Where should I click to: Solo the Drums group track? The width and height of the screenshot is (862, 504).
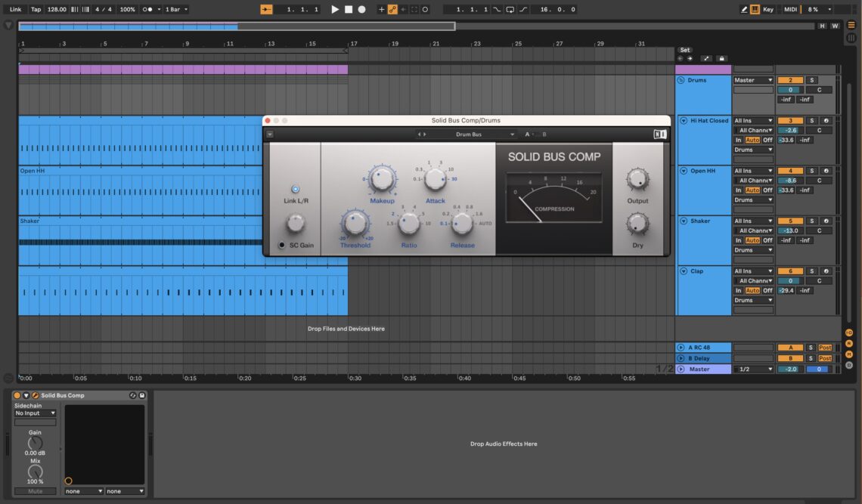point(812,80)
